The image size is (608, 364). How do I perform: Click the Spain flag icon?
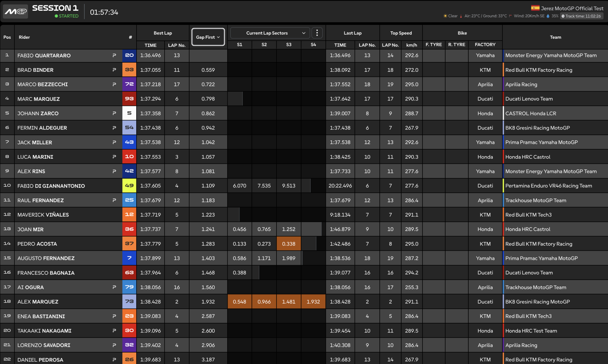coord(535,8)
